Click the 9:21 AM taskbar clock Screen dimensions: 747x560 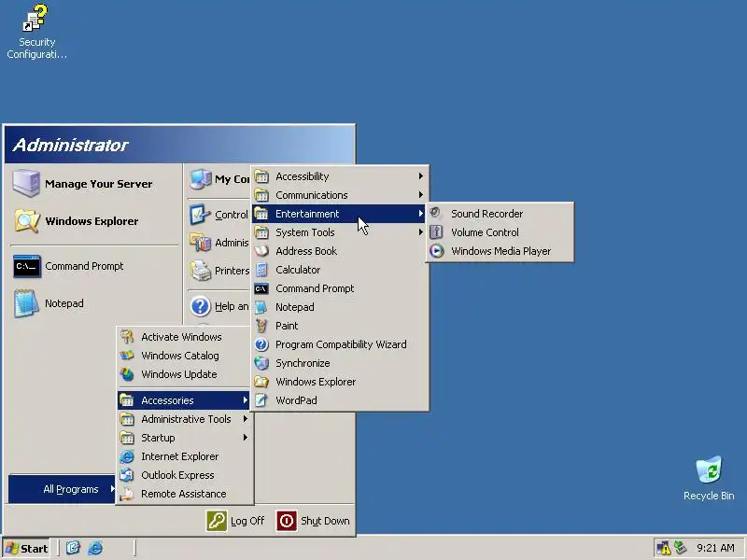pos(715,548)
